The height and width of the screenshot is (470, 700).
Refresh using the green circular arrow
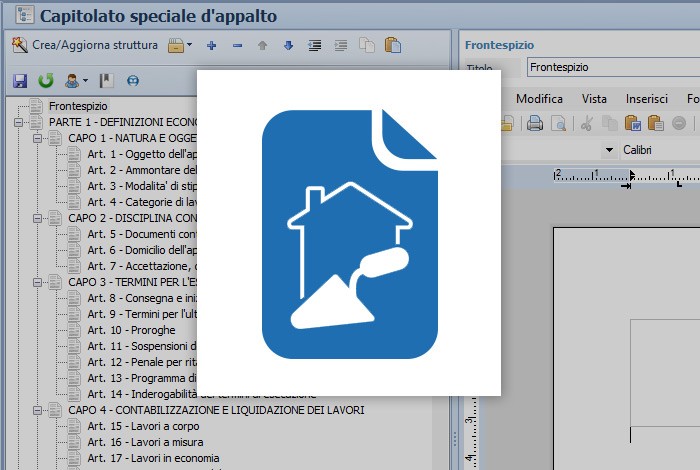(x=45, y=80)
